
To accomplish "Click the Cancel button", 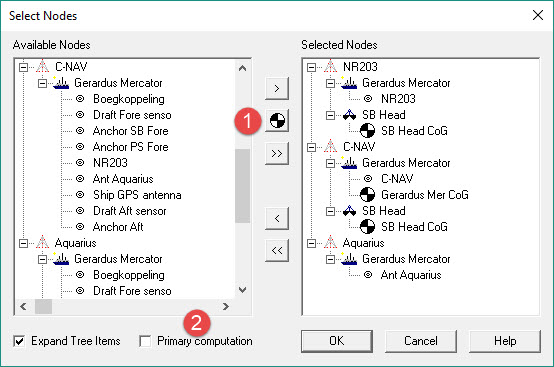I will click(421, 341).
